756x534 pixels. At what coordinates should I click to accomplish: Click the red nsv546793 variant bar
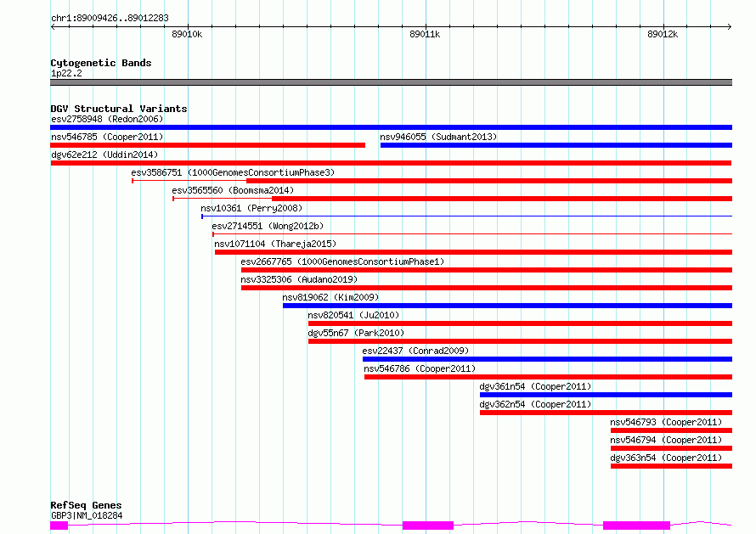point(671,430)
